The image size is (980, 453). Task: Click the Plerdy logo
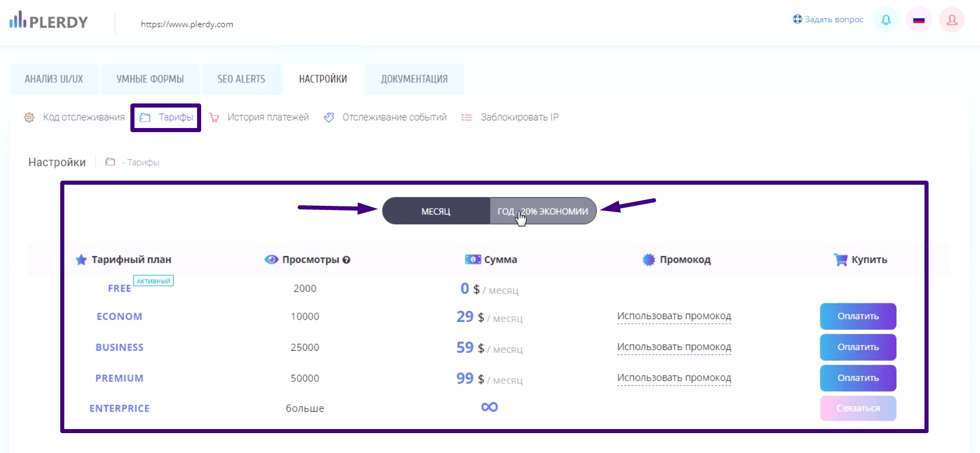[x=49, y=21]
